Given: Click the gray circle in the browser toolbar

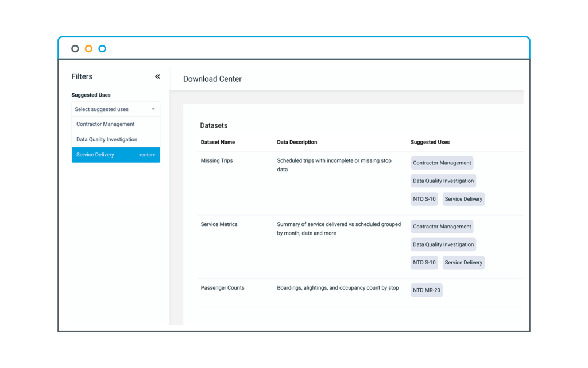Looking at the screenshot, I should [x=75, y=49].
